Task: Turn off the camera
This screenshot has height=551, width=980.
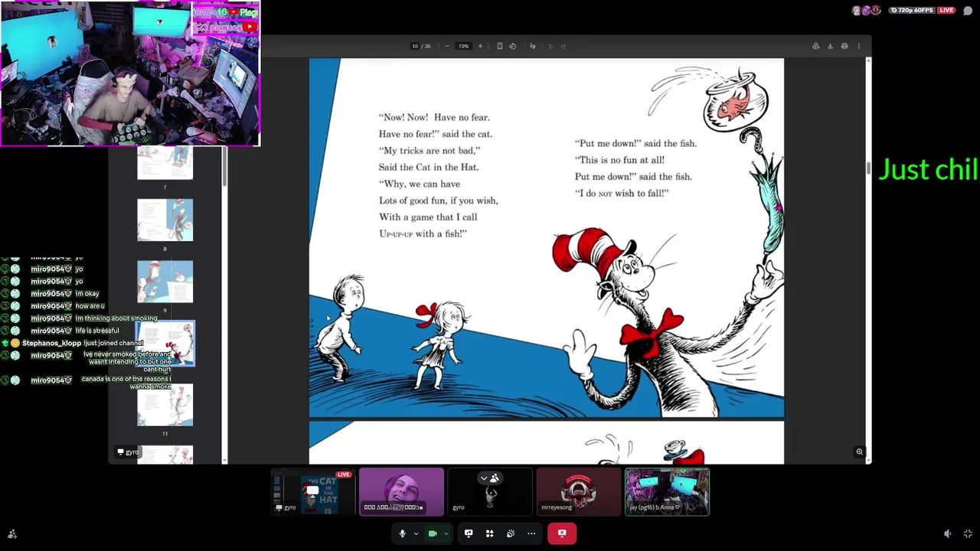Action: [x=433, y=533]
